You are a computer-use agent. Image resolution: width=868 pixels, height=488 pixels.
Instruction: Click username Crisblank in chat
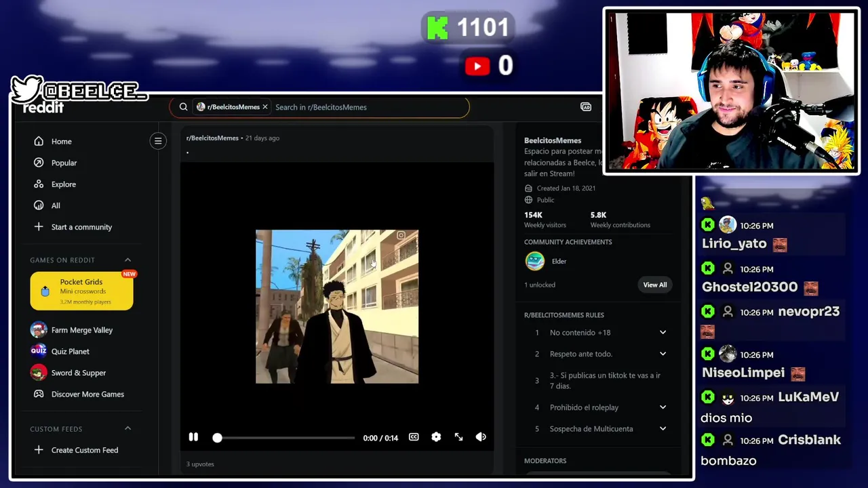point(809,440)
